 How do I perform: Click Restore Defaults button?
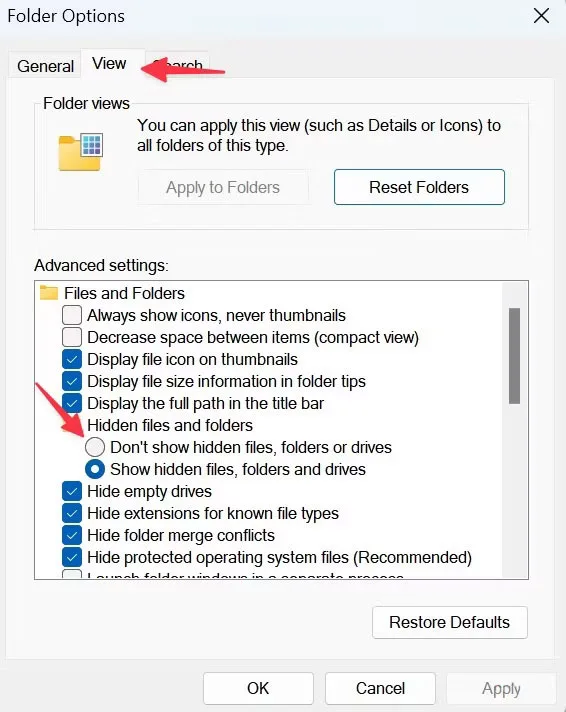(x=450, y=622)
